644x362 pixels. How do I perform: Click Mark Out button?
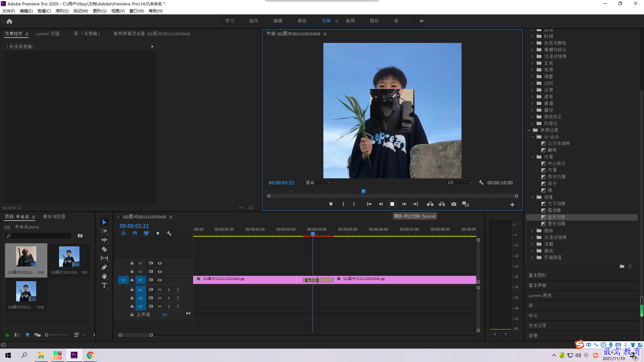point(354,204)
